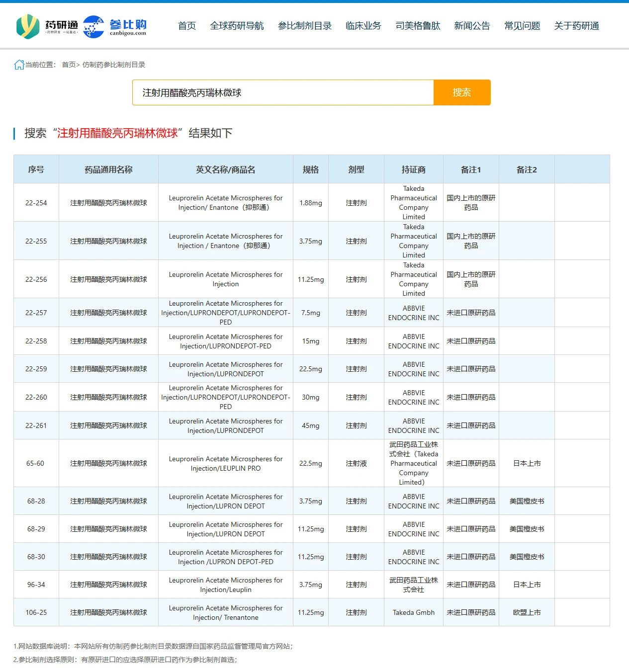Click the 备注1 column header
Viewport: 629px width, 672px height.
point(471,169)
